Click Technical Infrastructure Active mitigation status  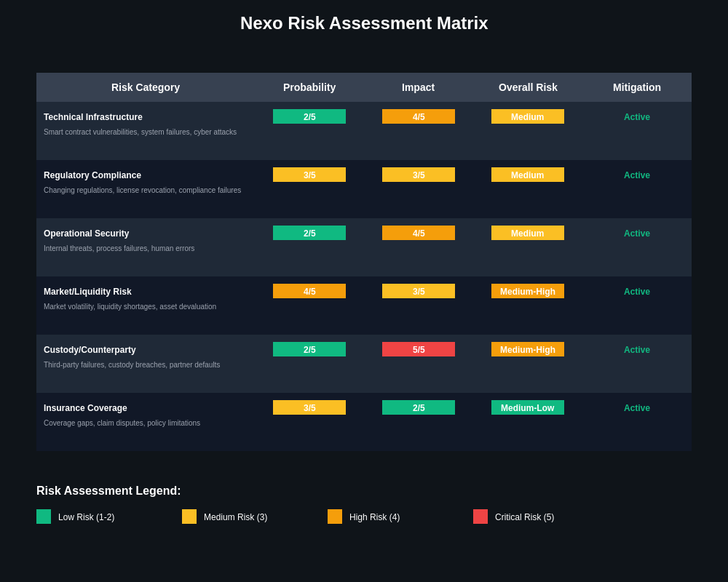coord(637,117)
